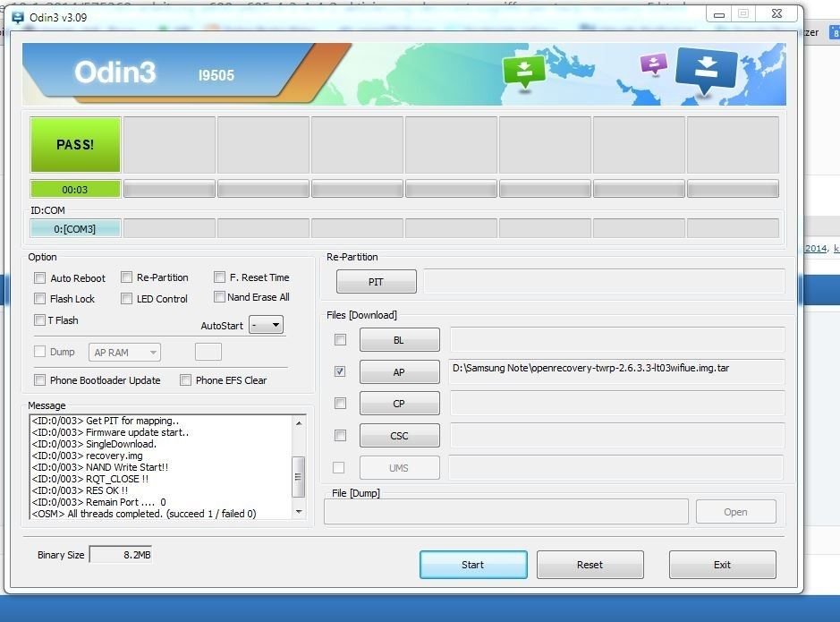Click the 'SingleDownload.' log line
The image size is (840, 622).
click(94, 444)
